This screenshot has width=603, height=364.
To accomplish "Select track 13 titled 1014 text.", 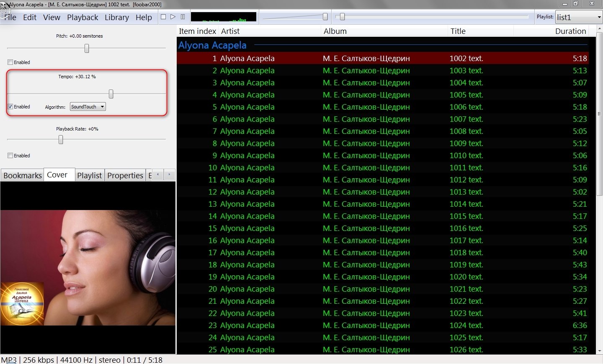I will 383,204.
